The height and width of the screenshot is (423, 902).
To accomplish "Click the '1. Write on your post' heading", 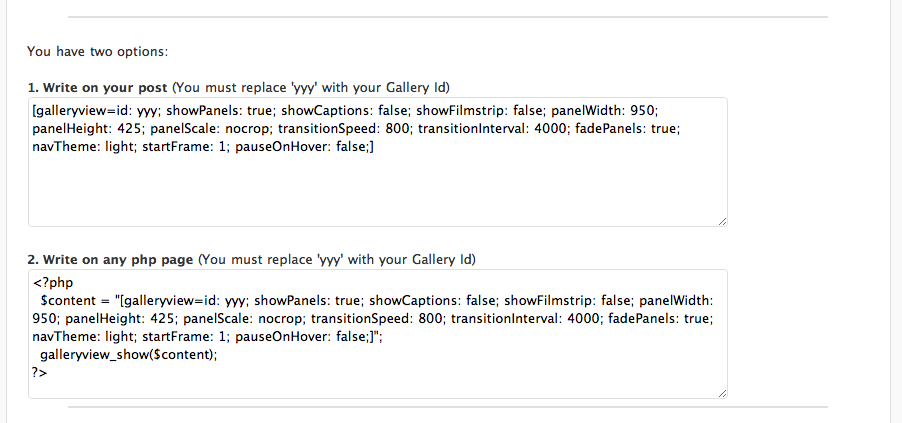I will tap(97, 87).
